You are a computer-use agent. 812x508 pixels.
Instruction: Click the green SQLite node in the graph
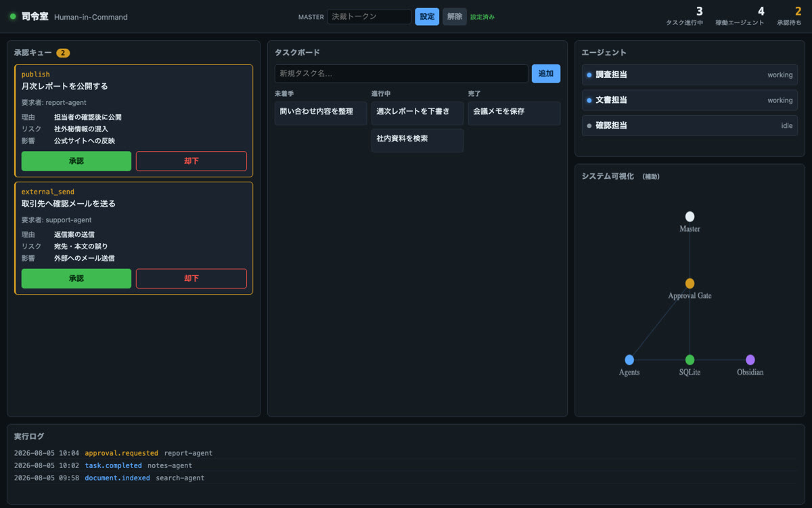(690, 360)
